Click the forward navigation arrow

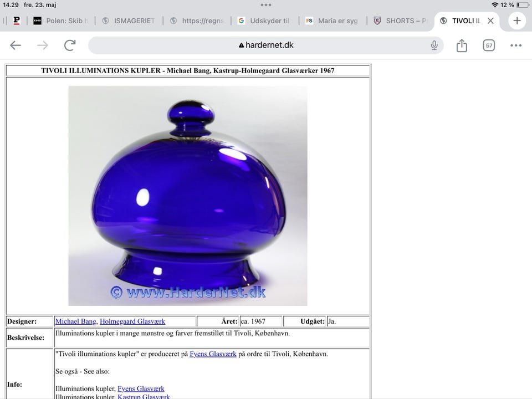[43, 45]
